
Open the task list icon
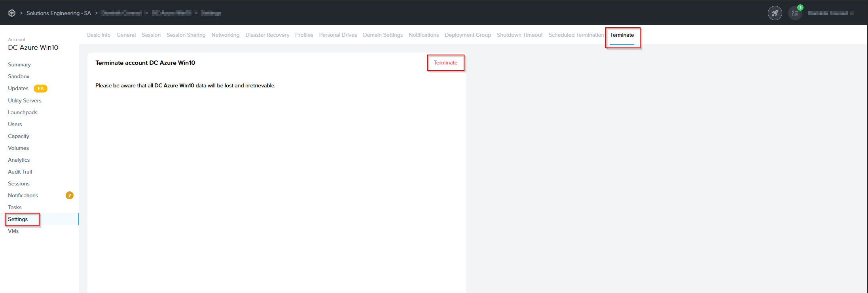click(x=795, y=13)
